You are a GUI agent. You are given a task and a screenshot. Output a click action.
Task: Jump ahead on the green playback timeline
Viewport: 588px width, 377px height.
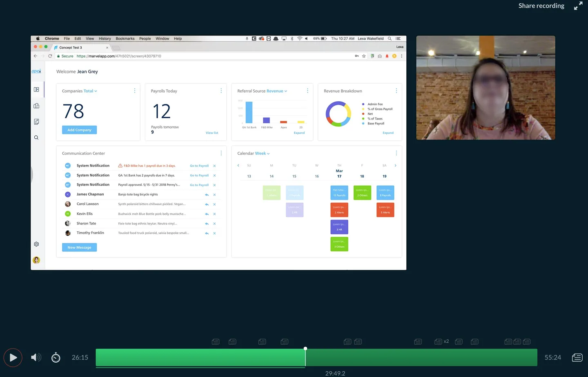point(408,357)
